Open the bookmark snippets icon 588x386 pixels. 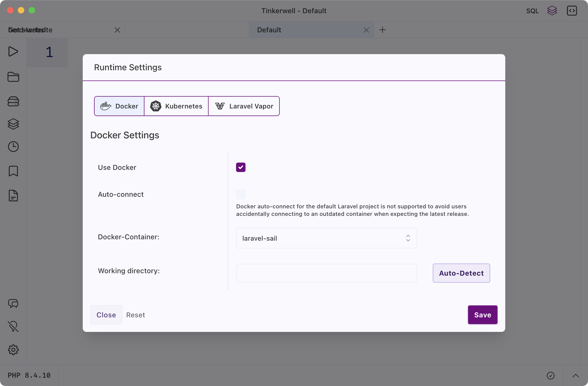coord(13,171)
